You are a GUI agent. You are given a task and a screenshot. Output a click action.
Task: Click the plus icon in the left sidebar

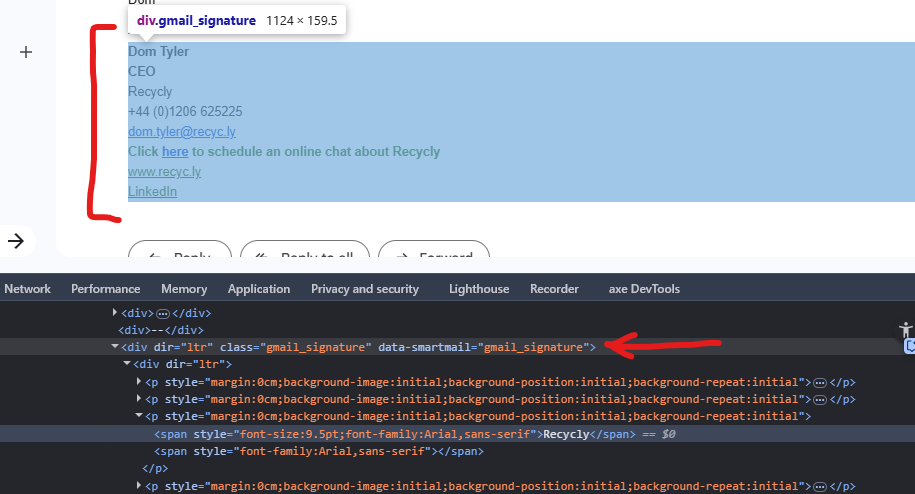[26, 52]
